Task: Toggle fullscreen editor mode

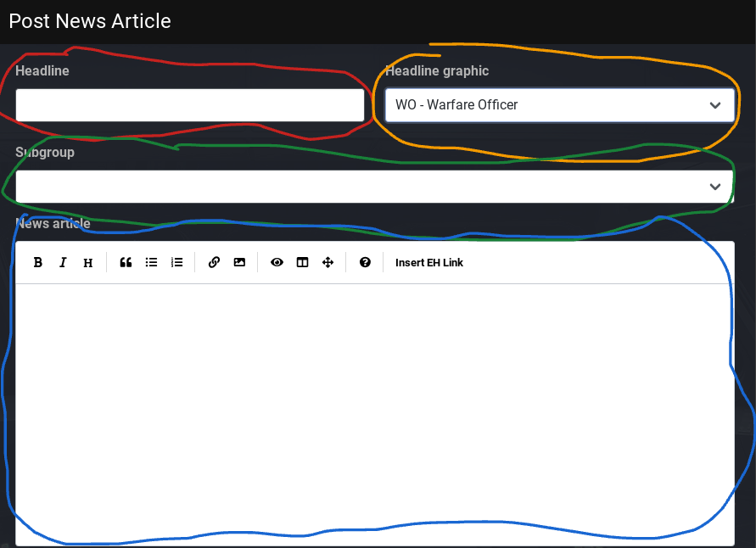Action: click(x=328, y=263)
